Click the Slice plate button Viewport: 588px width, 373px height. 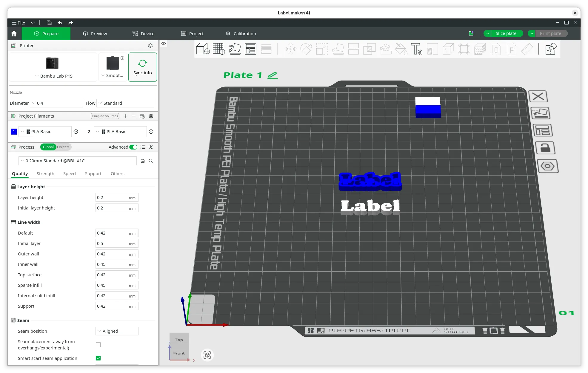[507, 34]
